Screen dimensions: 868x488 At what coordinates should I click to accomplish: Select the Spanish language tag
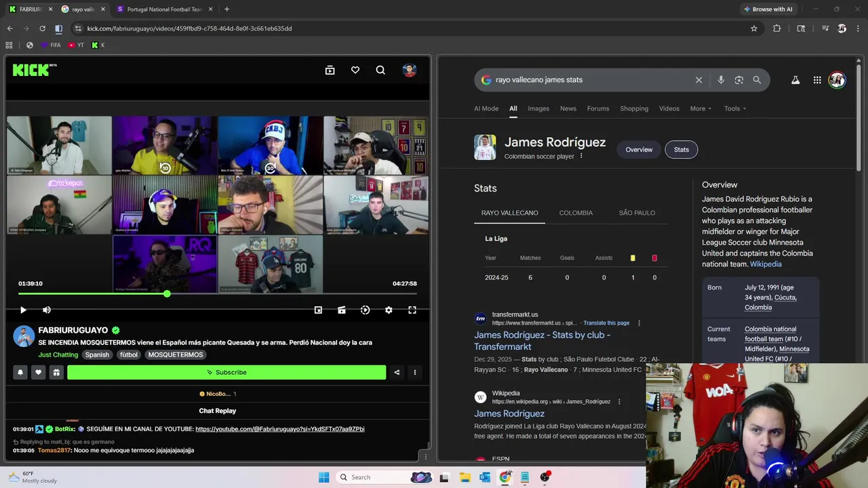[97, 354]
